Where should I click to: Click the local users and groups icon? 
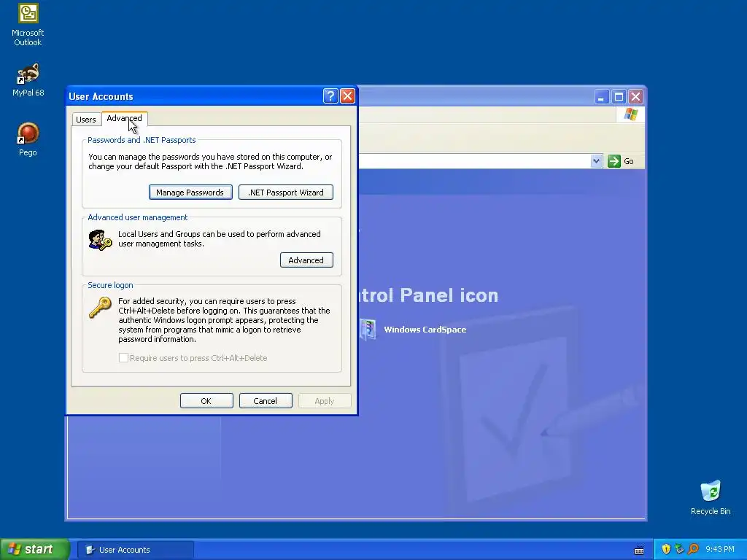[x=100, y=239]
